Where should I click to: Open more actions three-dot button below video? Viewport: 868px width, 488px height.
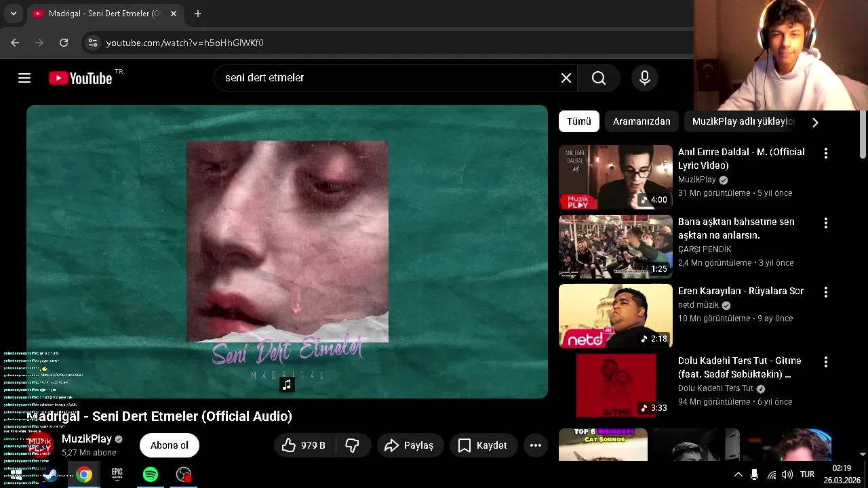click(x=536, y=445)
